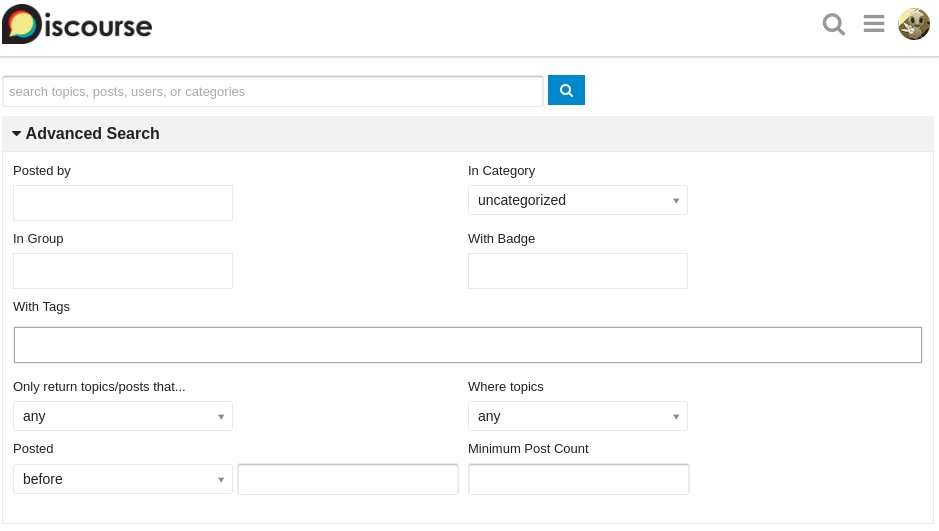
Task: Click the Where topics dropdown arrow
Action: pos(676,416)
